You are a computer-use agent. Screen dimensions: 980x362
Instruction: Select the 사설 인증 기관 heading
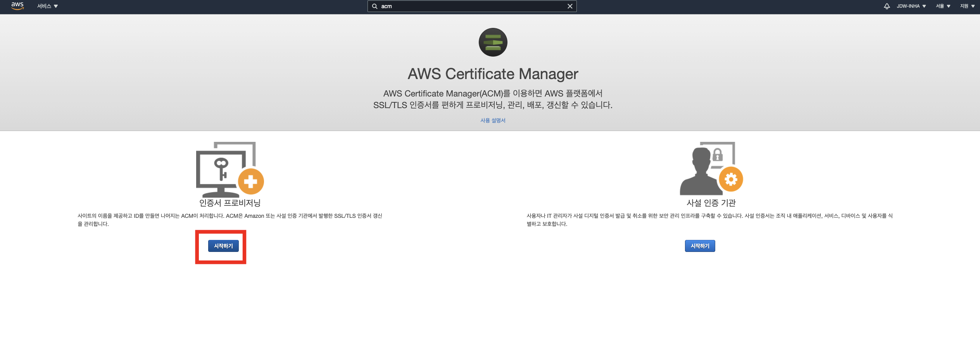[x=711, y=203]
